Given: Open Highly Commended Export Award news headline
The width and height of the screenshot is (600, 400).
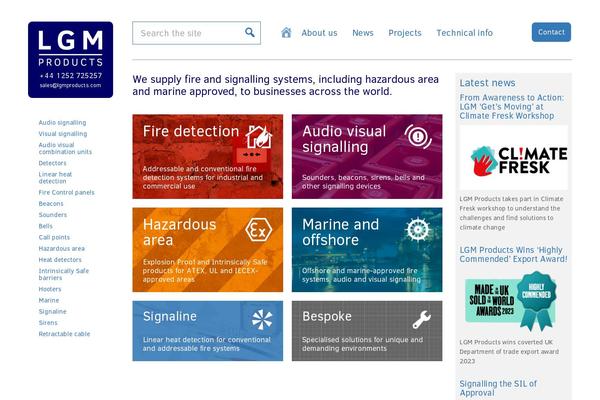Looking at the screenshot, I should 513,254.
